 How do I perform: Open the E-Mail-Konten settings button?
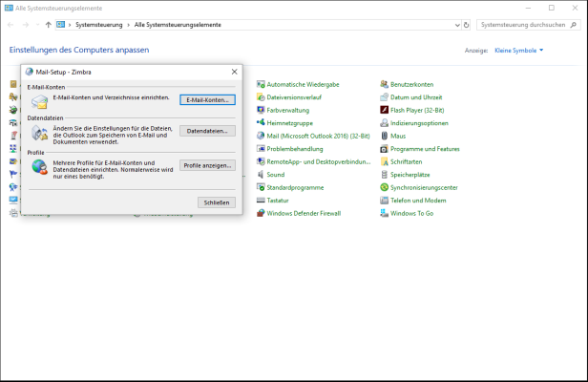click(206, 99)
